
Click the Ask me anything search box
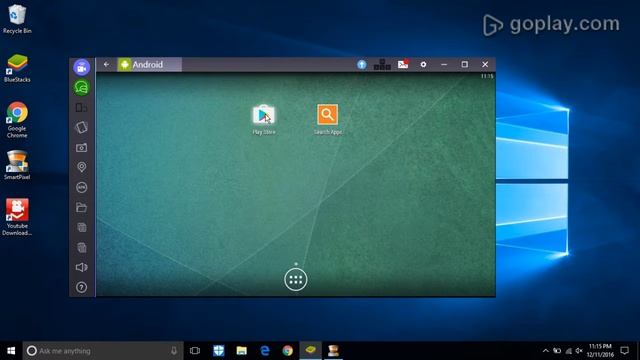[x=103, y=351]
